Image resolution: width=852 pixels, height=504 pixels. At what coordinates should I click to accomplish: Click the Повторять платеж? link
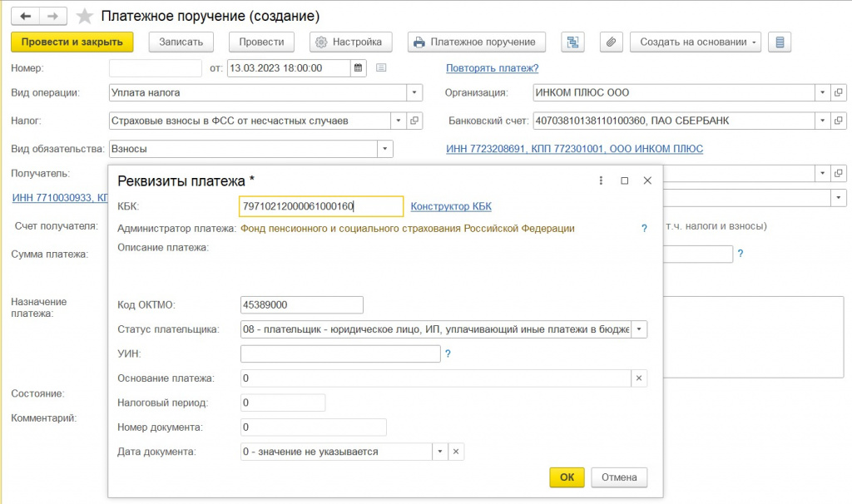(493, 68)
